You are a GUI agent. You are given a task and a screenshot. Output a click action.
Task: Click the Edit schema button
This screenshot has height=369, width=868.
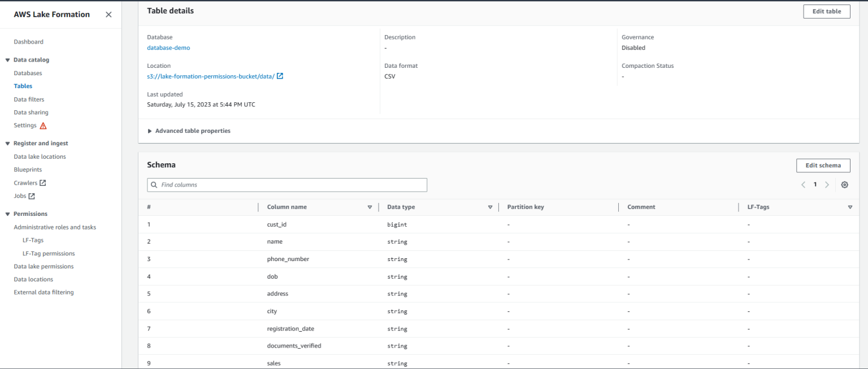tap(823, 165)
